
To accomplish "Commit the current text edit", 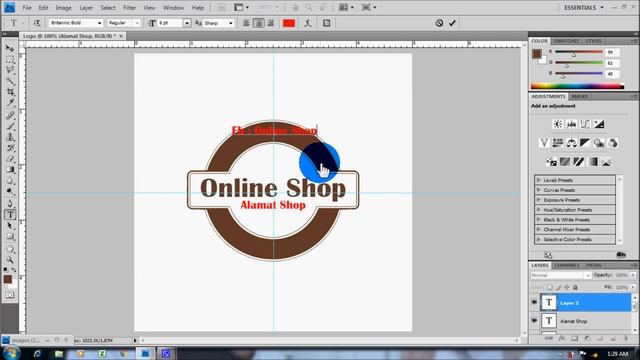I will tap(452, 23).
